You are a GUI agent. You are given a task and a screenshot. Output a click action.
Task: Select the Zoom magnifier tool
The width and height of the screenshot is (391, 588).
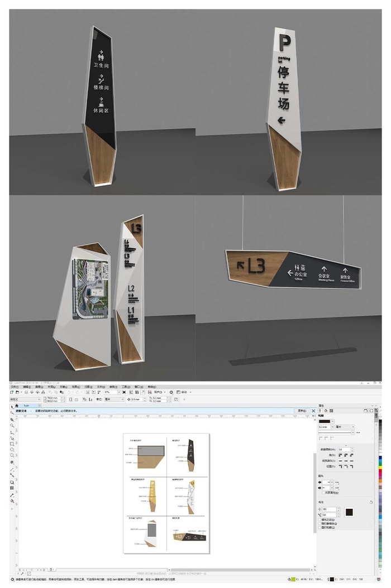[x=12, y=426]
